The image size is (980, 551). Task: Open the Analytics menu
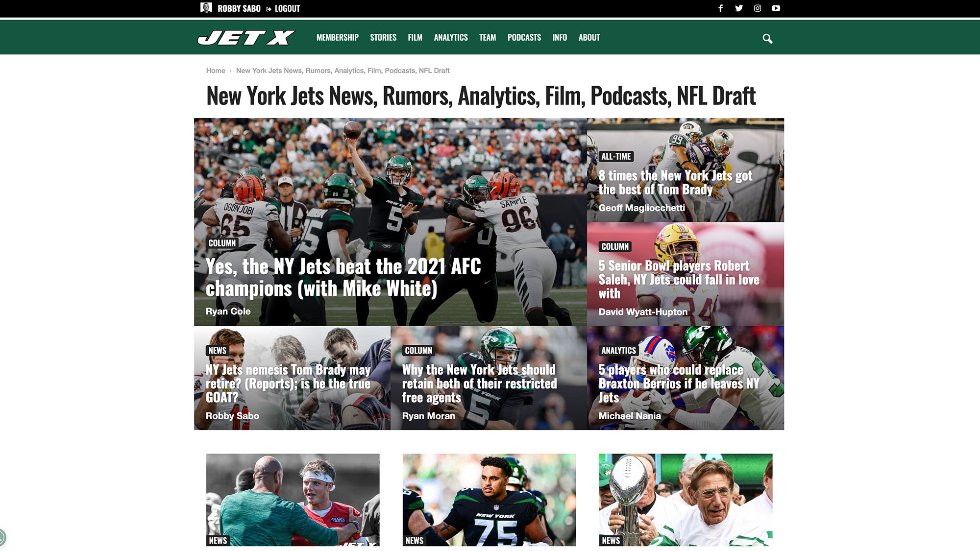[451, 38]
